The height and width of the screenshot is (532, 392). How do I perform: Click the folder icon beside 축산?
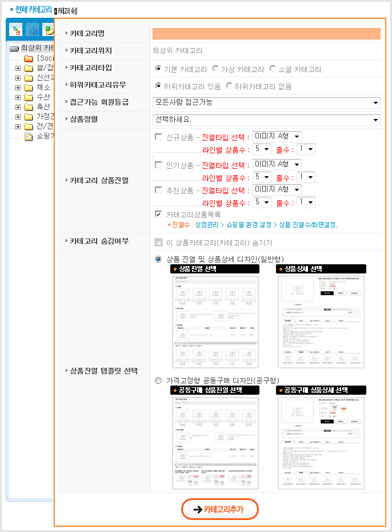click(x=29, y=107)
